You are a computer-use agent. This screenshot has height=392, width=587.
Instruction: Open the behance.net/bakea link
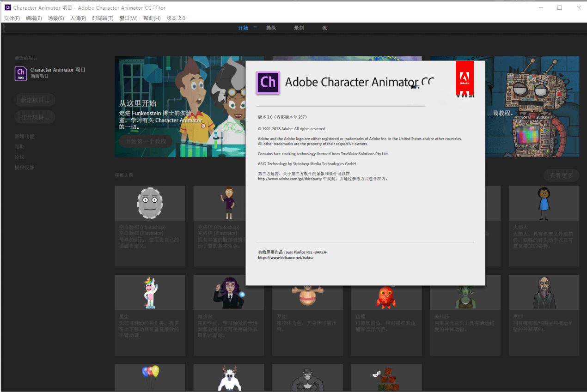[x=285, y=258]
